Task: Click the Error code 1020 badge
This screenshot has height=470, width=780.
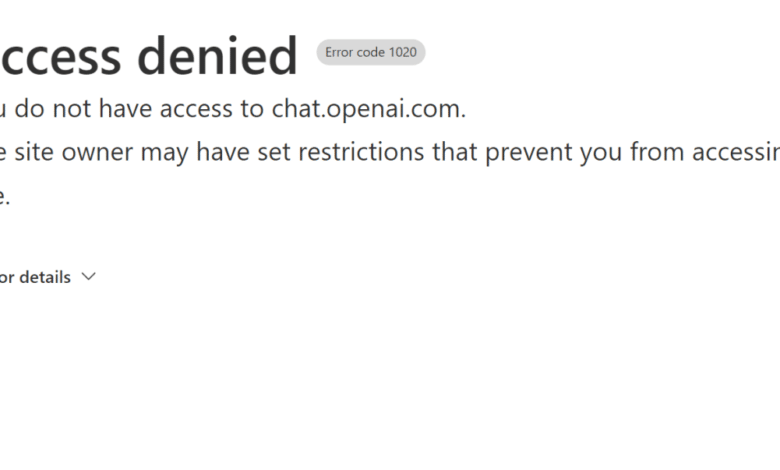Action: pos(371,52)
